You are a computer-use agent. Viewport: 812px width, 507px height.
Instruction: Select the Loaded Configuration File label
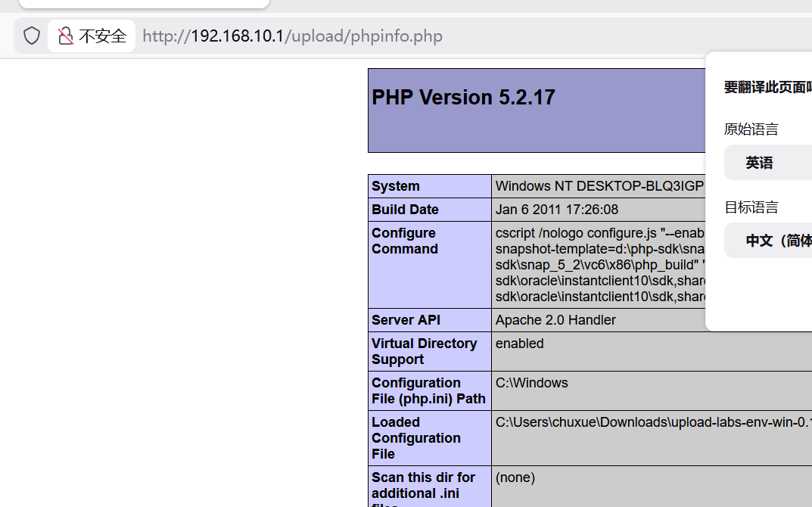coord(416,437)
